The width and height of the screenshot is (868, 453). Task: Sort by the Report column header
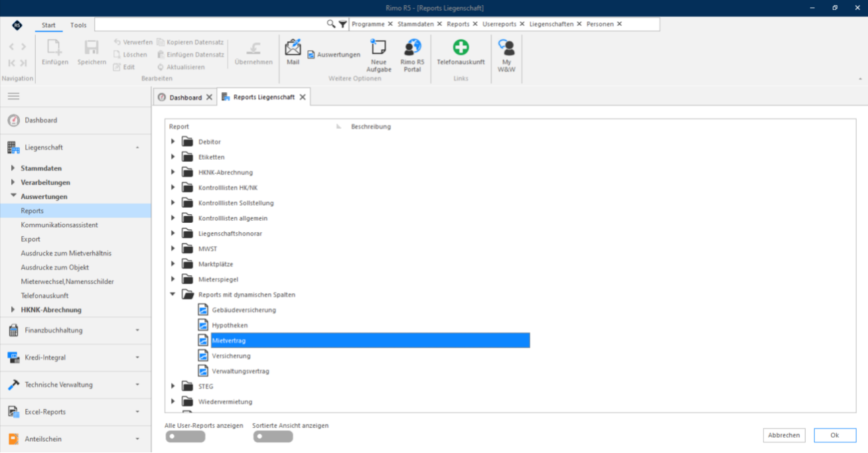coord(179,127)
